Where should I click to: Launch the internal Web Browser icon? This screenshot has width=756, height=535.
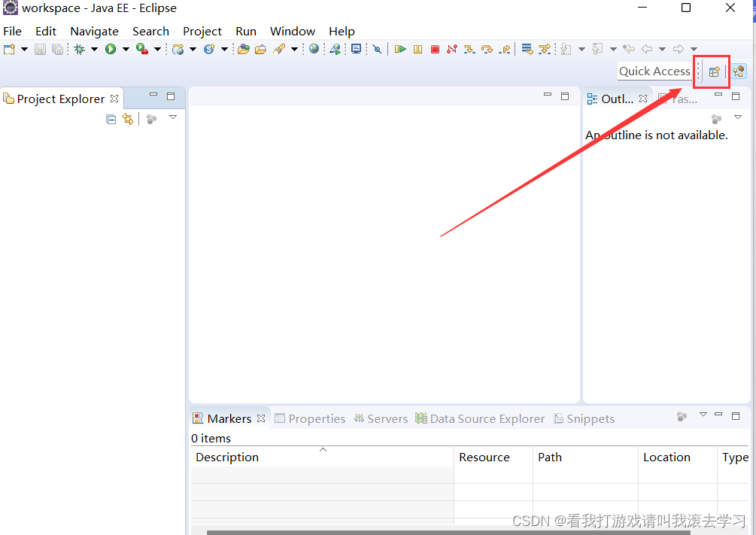(x=314, y=49)
